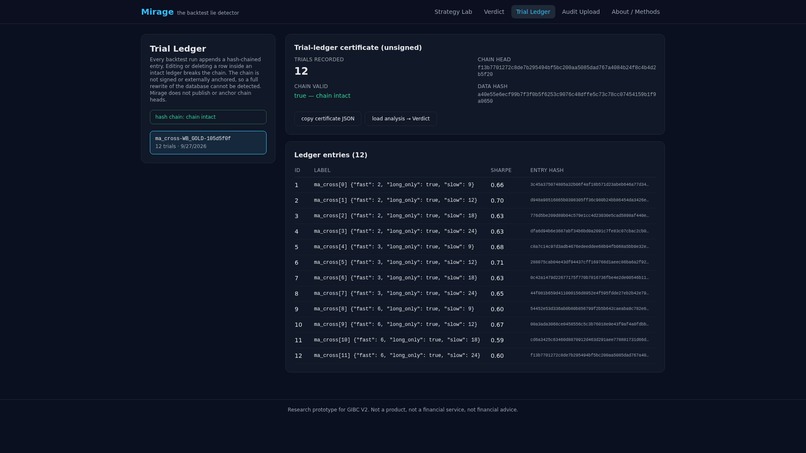Click the Research prototype footer text
This screenshot has width=806, height=453.
point(402,410)
